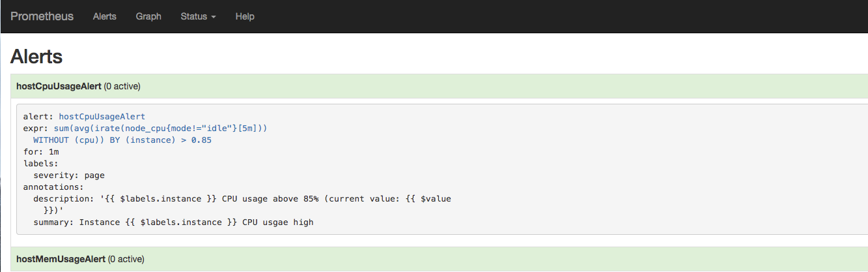Viewport: 868px width, 272px height.
Task: Expand the hostMemUsageAlert alert group
Action: coord(60,260)
